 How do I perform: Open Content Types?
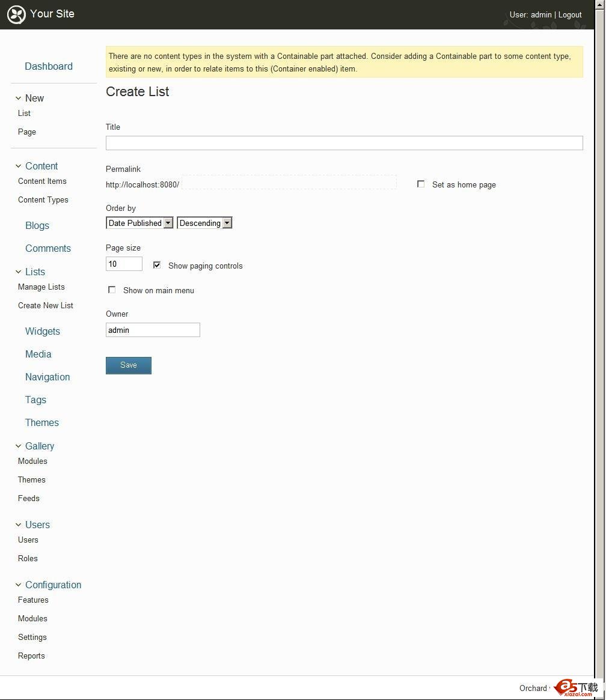(43, 200)
